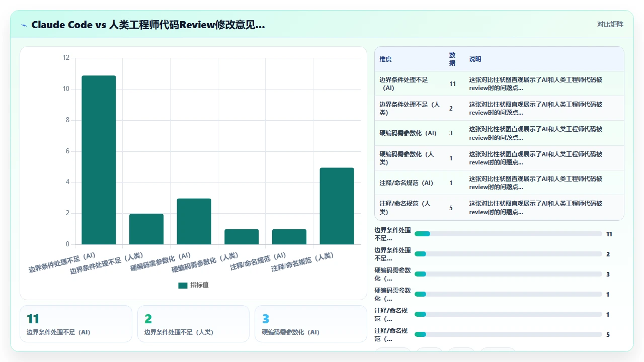Click the 对比矩阵 label in the header
644x362 pixels.
610,25
